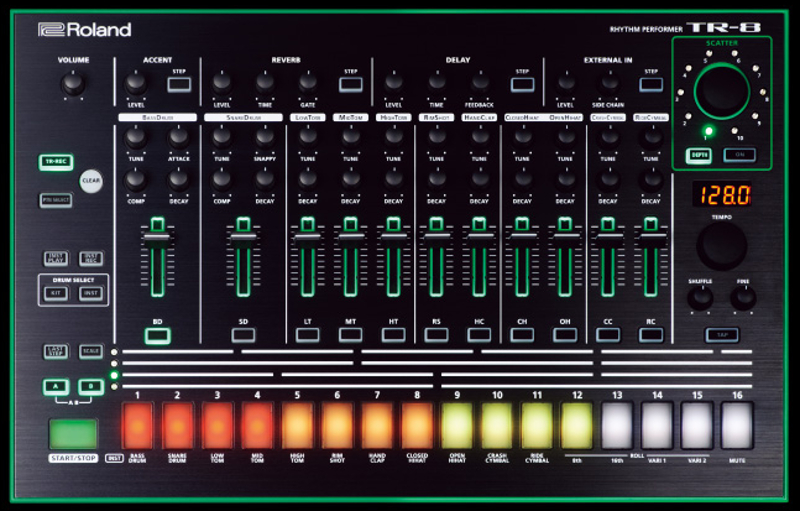
Task: Click the Bass Drum ATTACK knob
Action: 179,138
